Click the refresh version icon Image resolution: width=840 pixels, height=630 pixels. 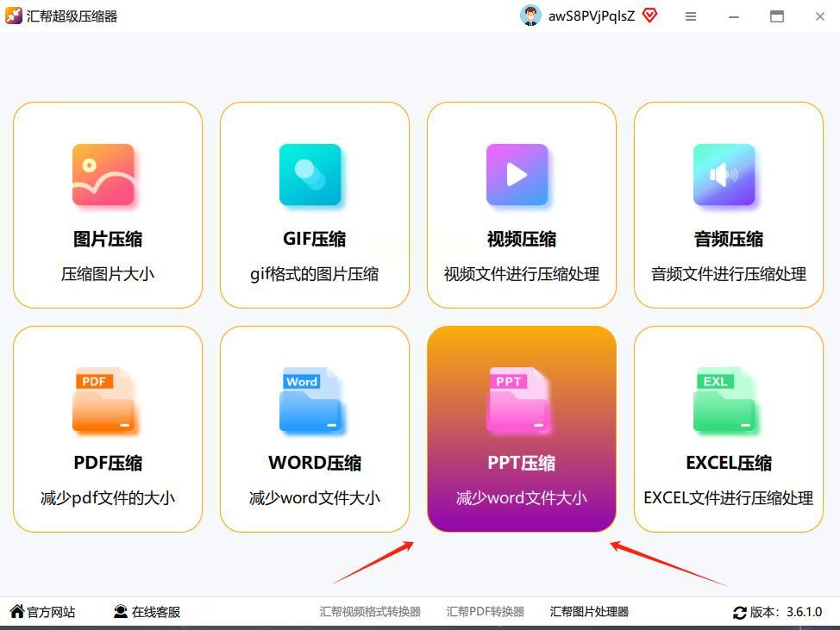pos(740,613)
